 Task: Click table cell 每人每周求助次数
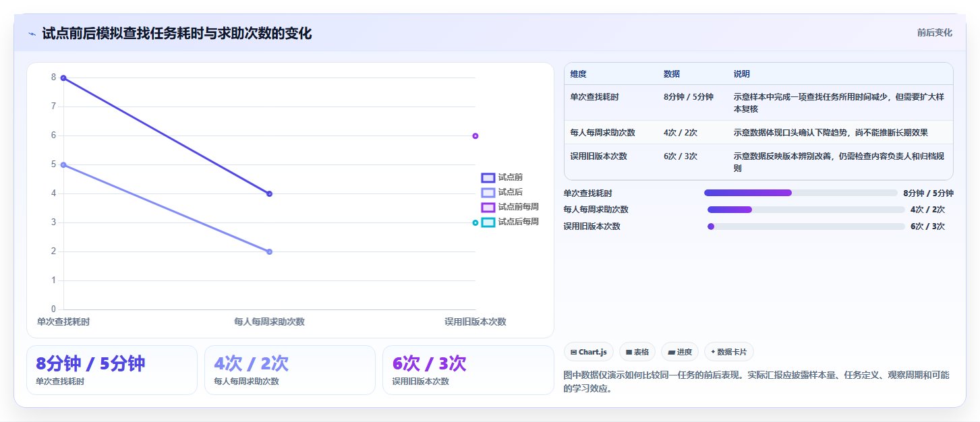[x=602, y=133]
